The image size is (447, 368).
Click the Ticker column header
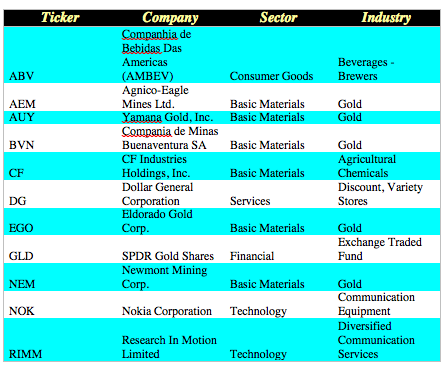point(60,17)
